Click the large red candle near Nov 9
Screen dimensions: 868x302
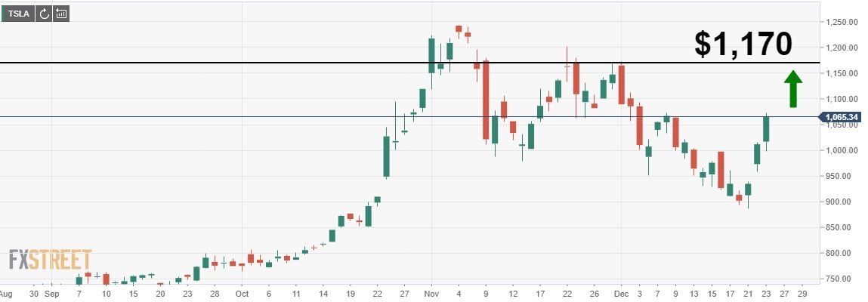[x=486, y=100]
